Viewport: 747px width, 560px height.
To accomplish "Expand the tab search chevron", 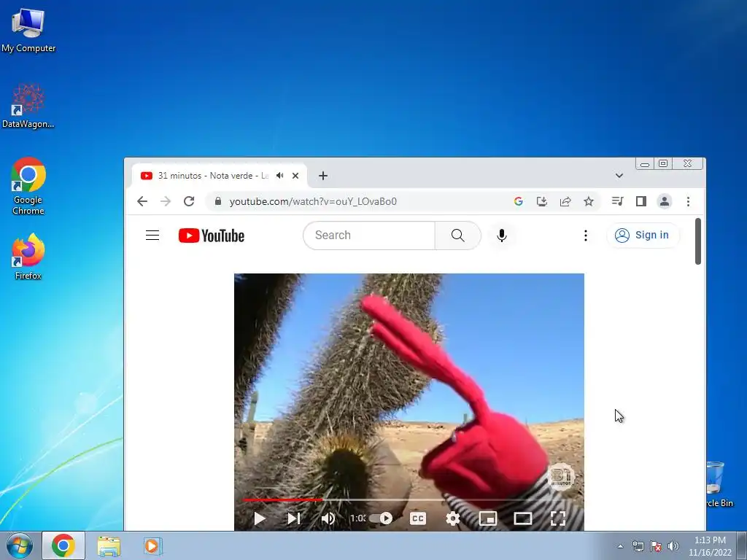I will point(619,176).
